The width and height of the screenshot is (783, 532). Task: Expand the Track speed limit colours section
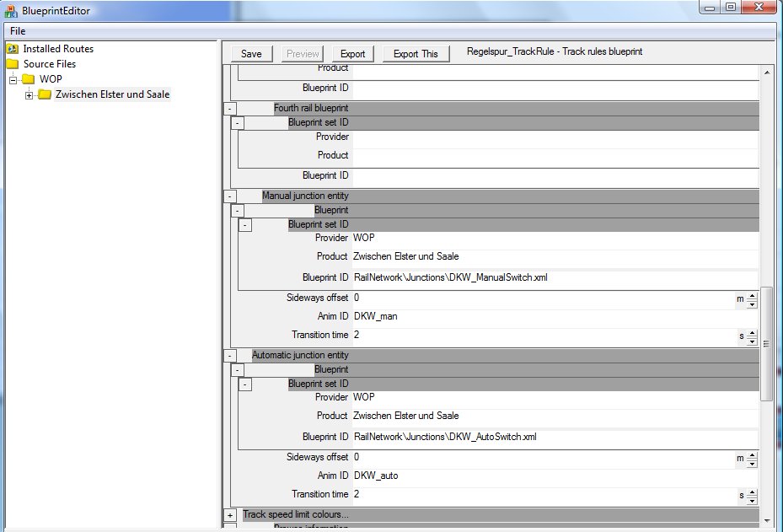[230, 515]
